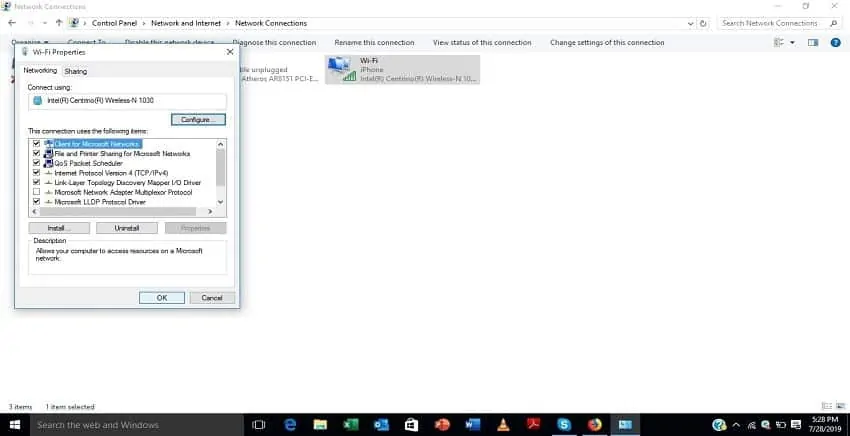Toggle Internet Protocol Version 4 checkbox
The width and height of the screenshot is (850, 436).
36,172
